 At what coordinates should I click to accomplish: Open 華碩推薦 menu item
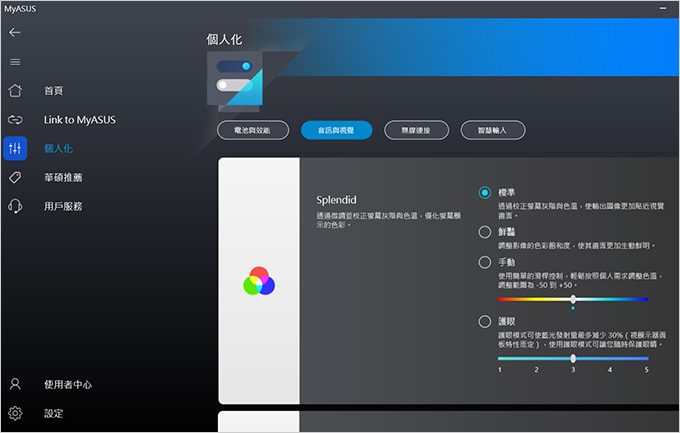click(x=63, y=177)
